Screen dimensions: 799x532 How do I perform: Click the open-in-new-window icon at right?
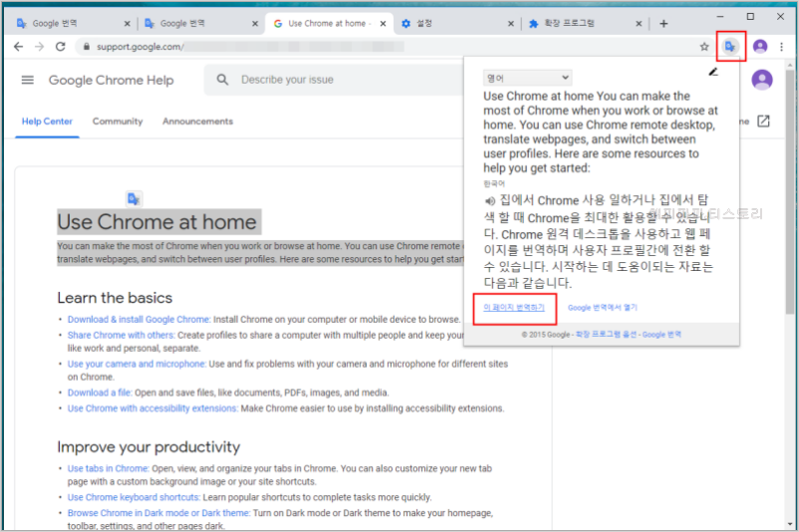tap(763, 122)
